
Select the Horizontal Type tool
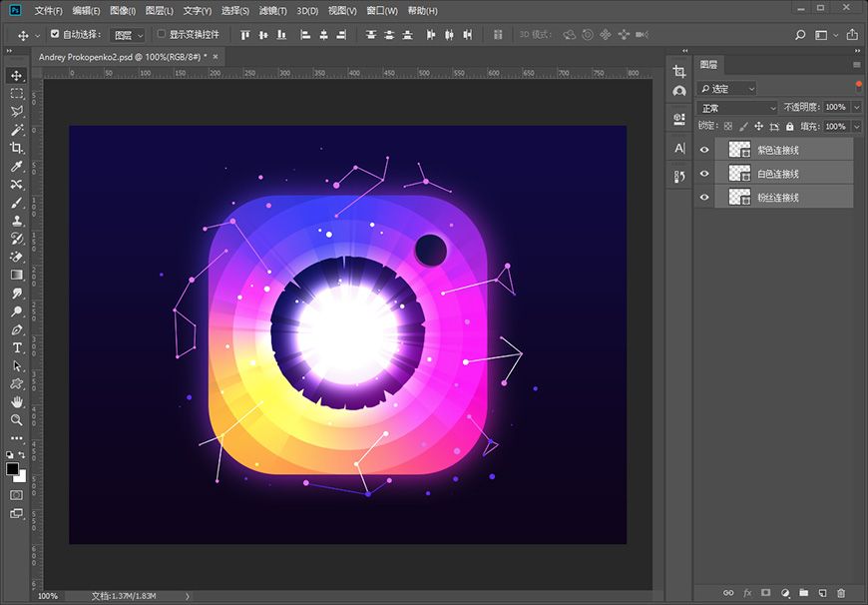(x=17, y=347)
